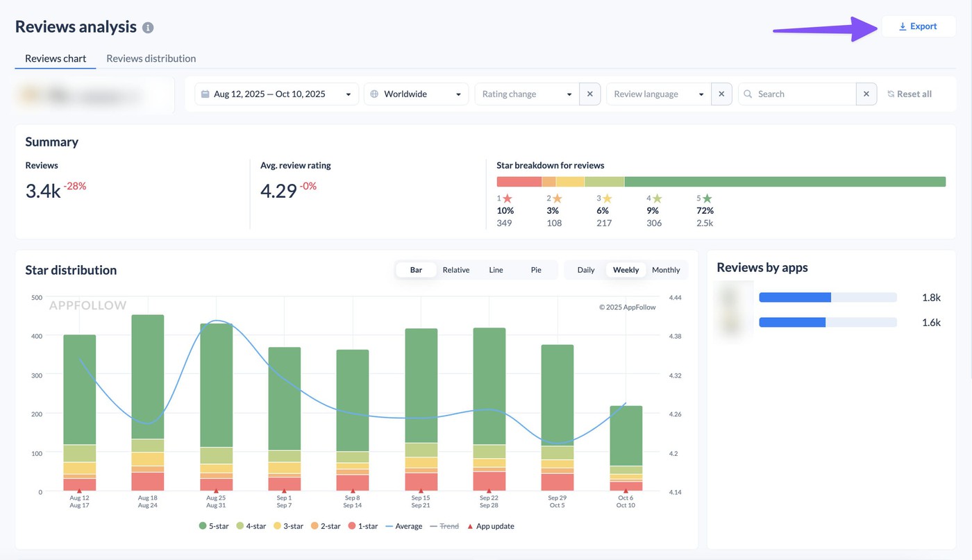Select Monthly granularity
This screenshot has width=972, height=560.
(666, 270)
